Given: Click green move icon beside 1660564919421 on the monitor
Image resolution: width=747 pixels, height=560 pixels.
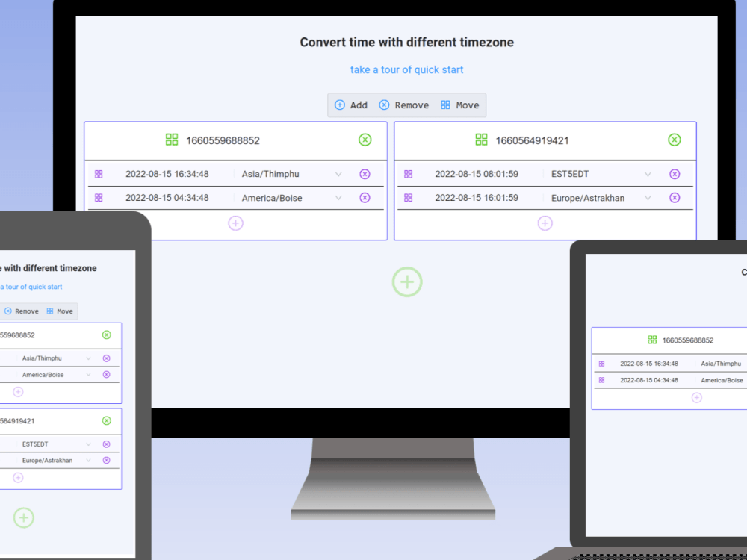Looking at the screenshot, I should tap(481, 140).
